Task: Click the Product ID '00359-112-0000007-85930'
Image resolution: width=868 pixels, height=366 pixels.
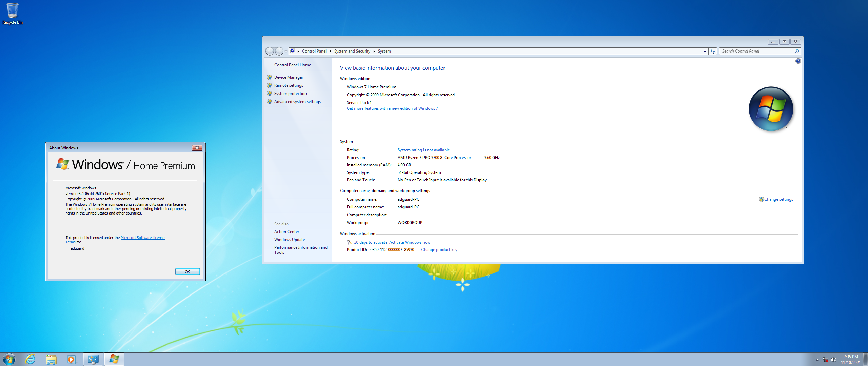Action: pyautogui.click(x=391, y=250)
